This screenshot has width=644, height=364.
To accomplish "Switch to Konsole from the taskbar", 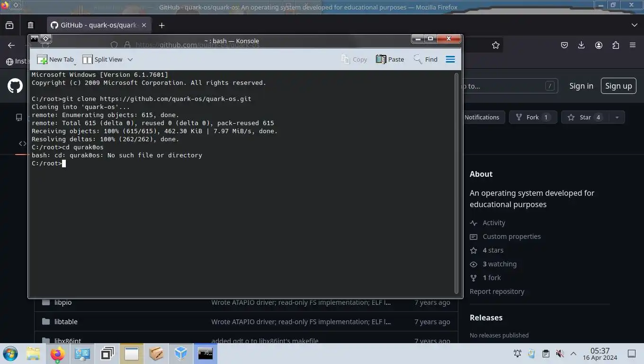I will [206, 354].
